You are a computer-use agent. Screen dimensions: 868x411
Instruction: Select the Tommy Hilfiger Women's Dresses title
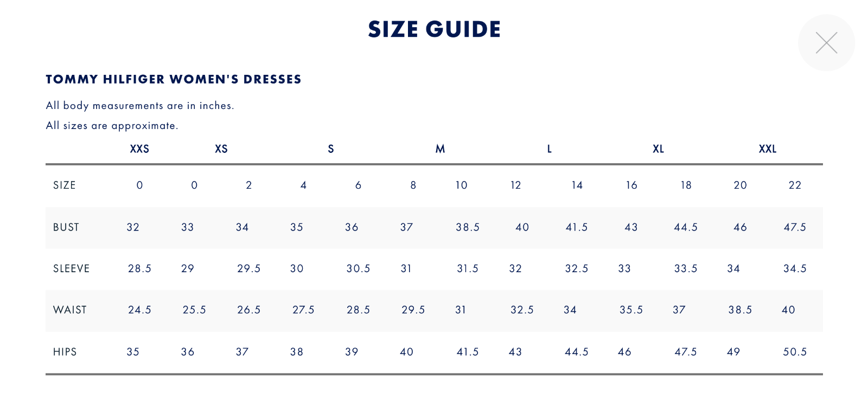tap(174, 79)
